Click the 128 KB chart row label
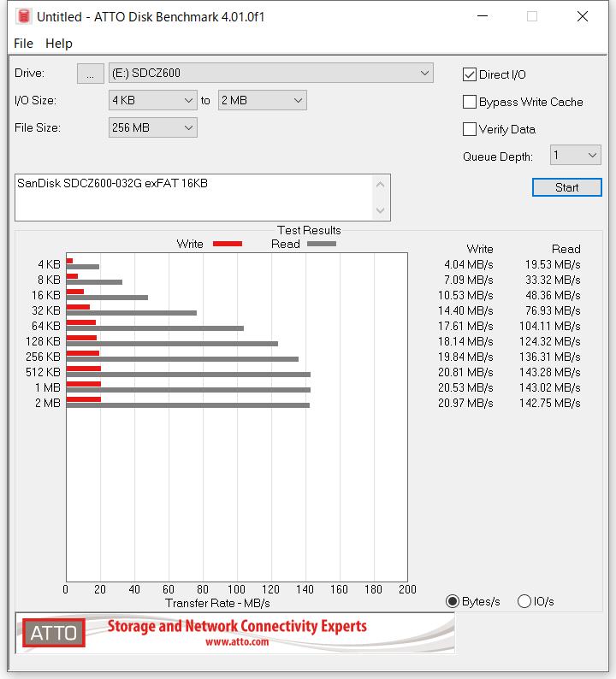Viewport: 616px width, 679px height. pos(43,342)
